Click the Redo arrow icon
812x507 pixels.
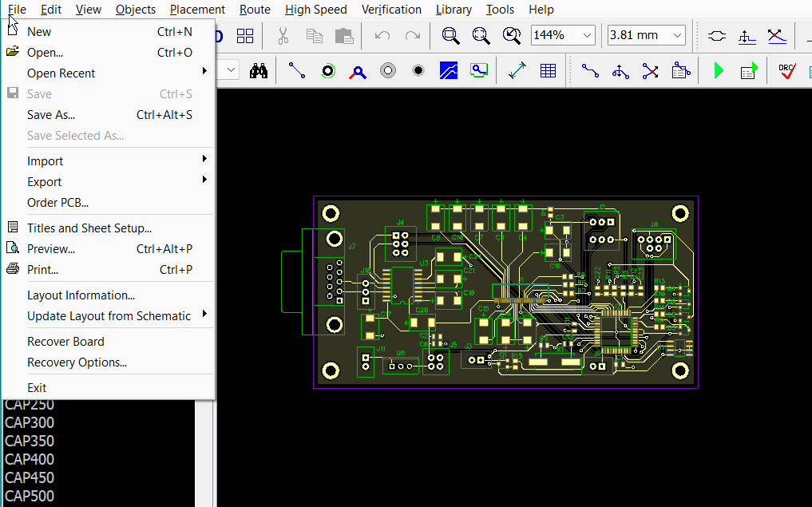(413, 36)
